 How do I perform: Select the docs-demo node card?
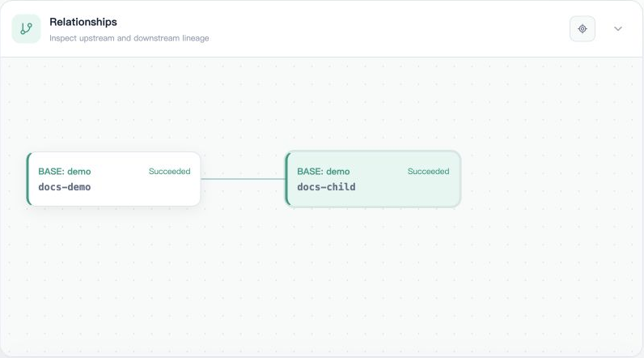pyautogui.click(x=113, y=179)
